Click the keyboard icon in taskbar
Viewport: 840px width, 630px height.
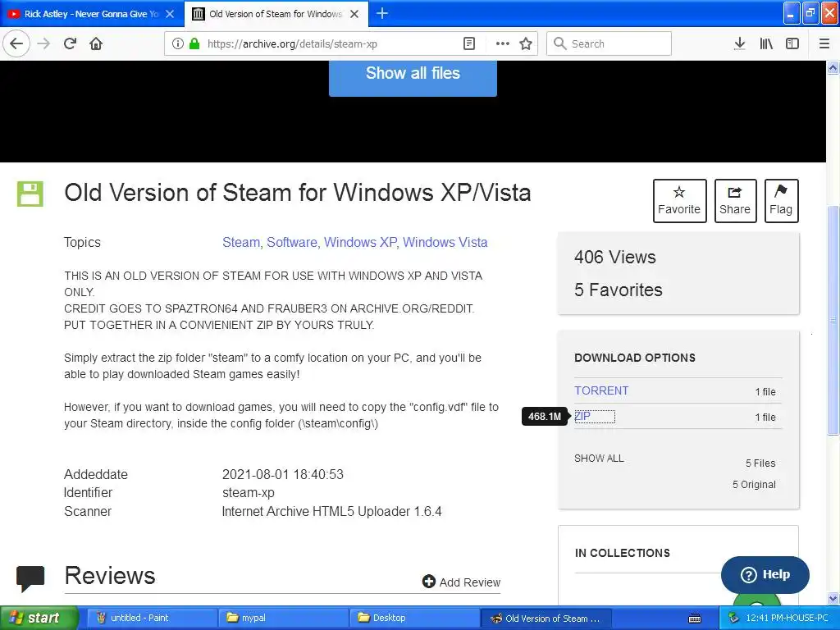(695, 619)
